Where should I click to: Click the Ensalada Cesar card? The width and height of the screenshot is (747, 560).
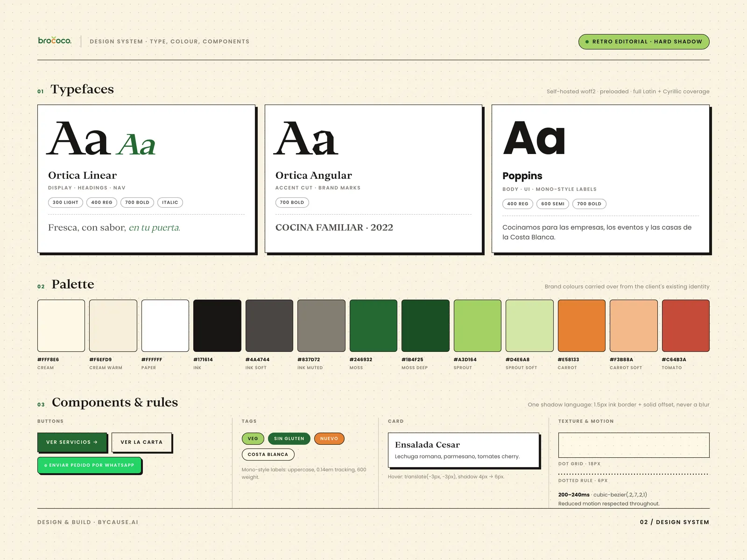click(464, 450)
